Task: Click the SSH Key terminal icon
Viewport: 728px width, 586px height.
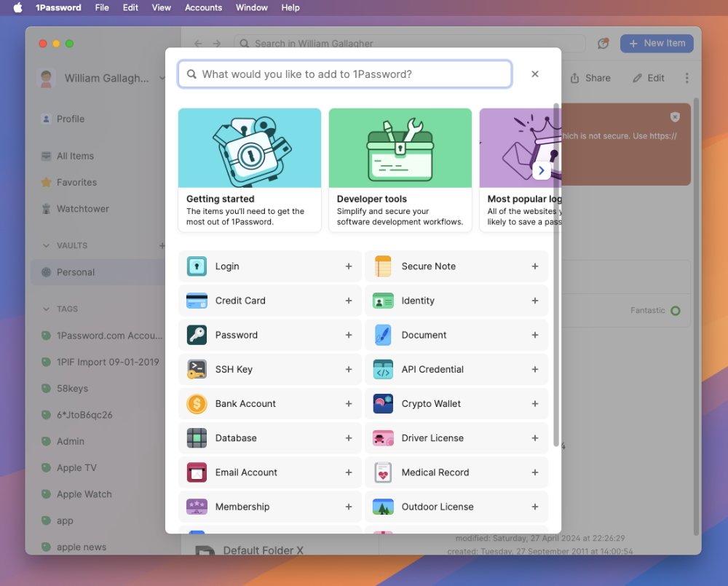Action: click(197, 369)
